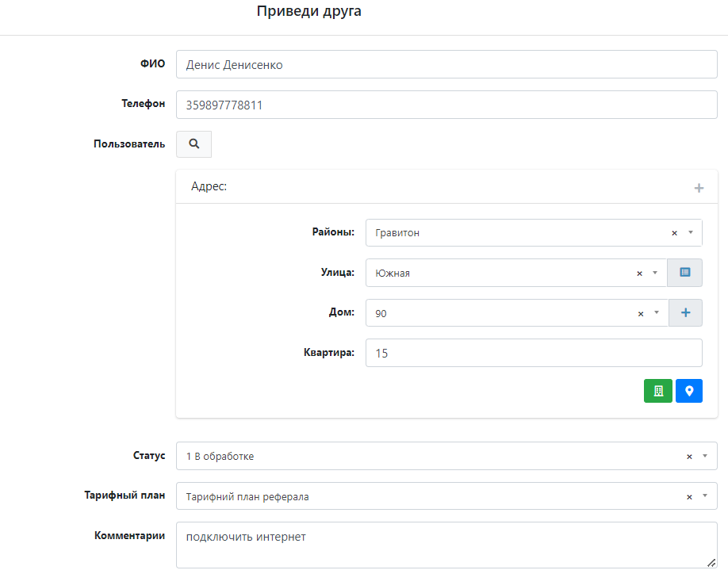728x574 pixels.
Task: Click the Квартира input field
Action: point(533,354)
